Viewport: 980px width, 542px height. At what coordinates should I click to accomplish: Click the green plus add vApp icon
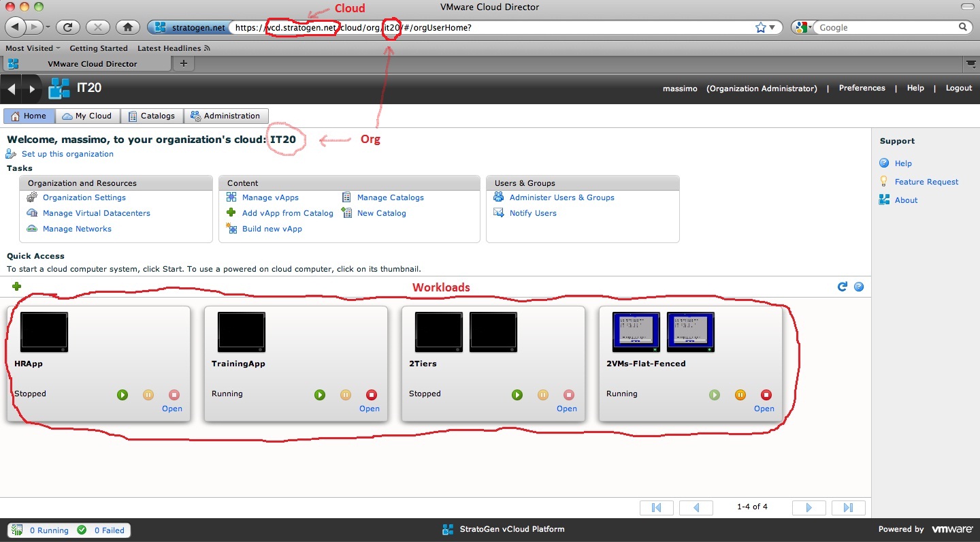[x=16, y=287]
